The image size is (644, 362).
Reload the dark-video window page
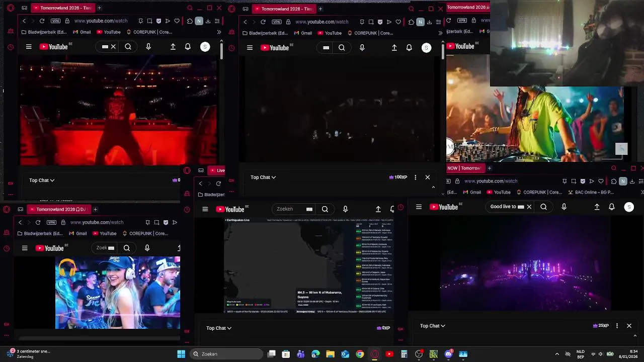pos(263,22)
